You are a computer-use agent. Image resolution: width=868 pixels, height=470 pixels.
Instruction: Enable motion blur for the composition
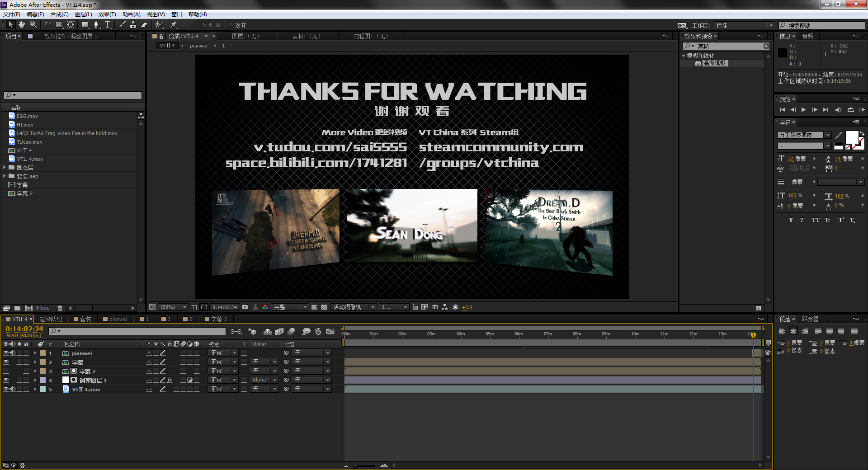(x=291, y=332)
